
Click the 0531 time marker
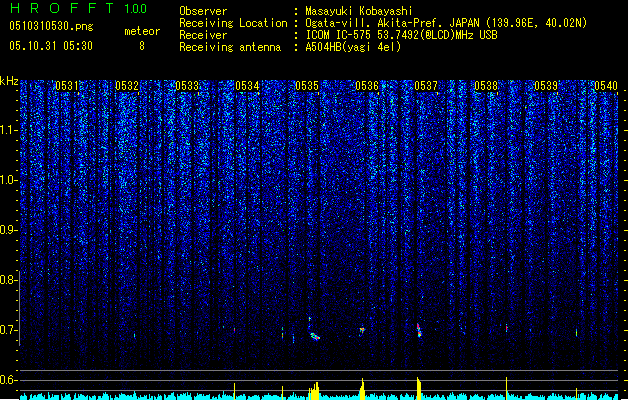point(67,86)
